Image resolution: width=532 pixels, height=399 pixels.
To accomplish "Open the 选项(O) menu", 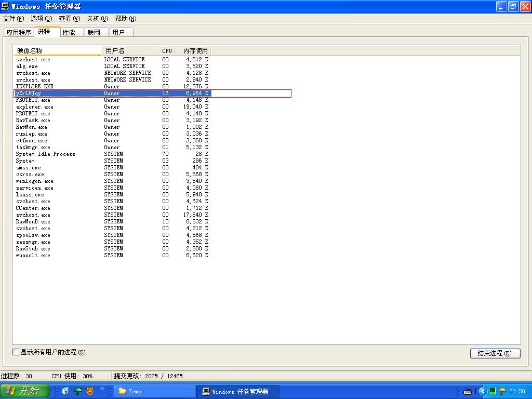I will (42, 18).
